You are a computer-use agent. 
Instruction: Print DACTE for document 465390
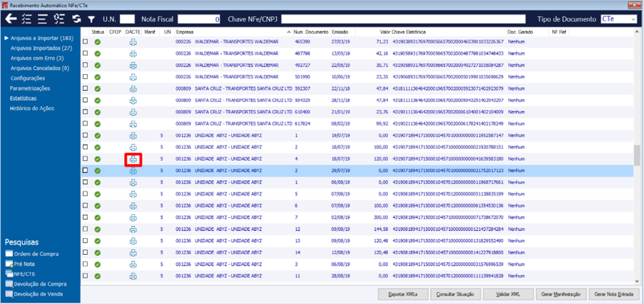click(133, 42)
